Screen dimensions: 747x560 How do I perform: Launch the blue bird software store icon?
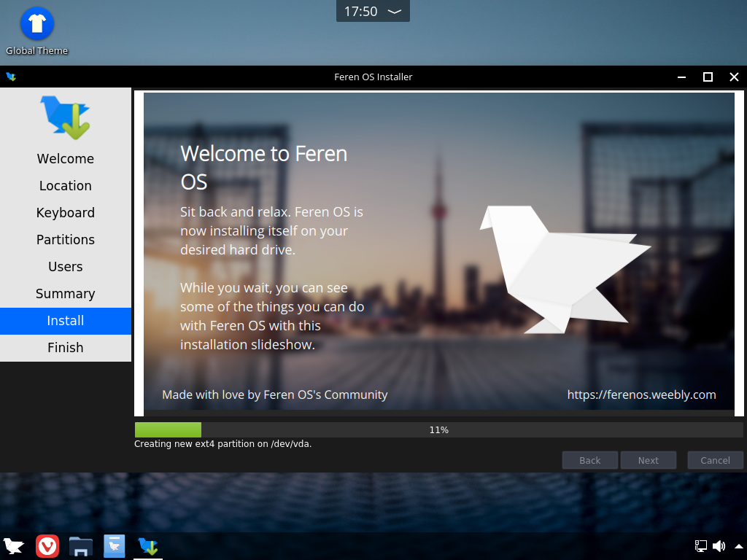pyautogui.click(x=114, y=545)
